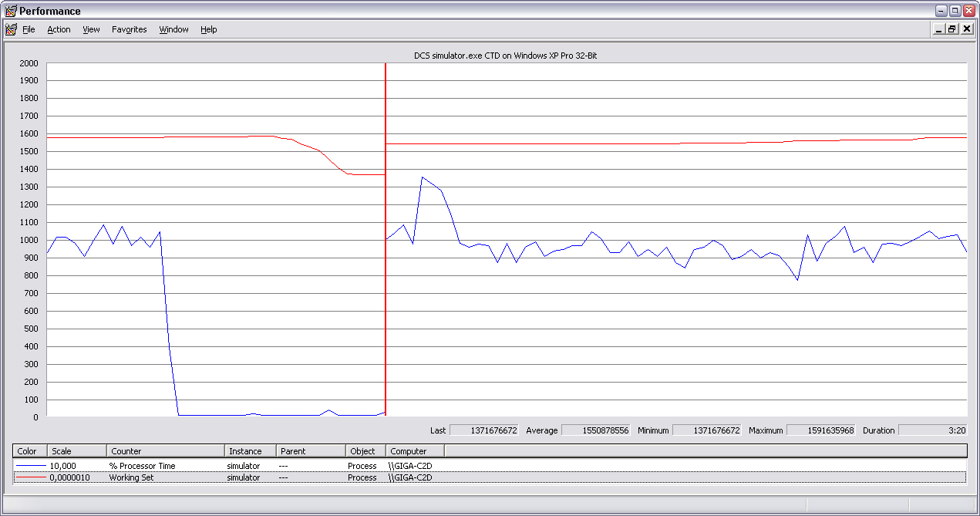
Task: Click the Performance icon in title bar
Action: [x=10, y=11]
